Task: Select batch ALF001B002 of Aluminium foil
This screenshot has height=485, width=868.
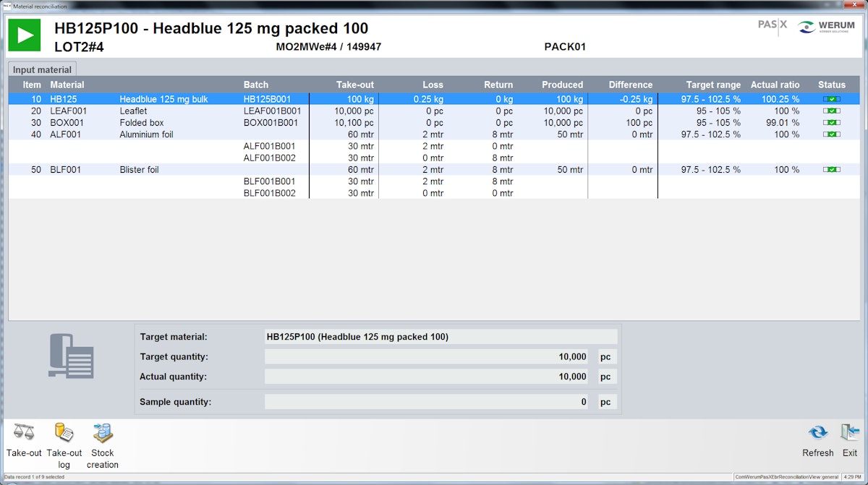Action: [x=268, y=158]
